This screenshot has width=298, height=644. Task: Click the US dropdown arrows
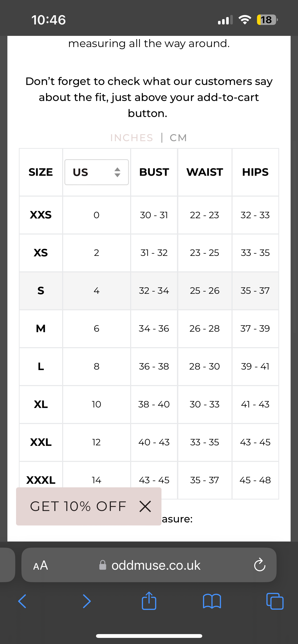[x=117, y=172]
